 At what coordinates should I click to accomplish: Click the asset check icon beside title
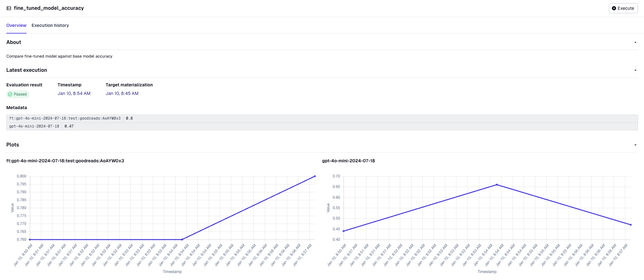9,8
